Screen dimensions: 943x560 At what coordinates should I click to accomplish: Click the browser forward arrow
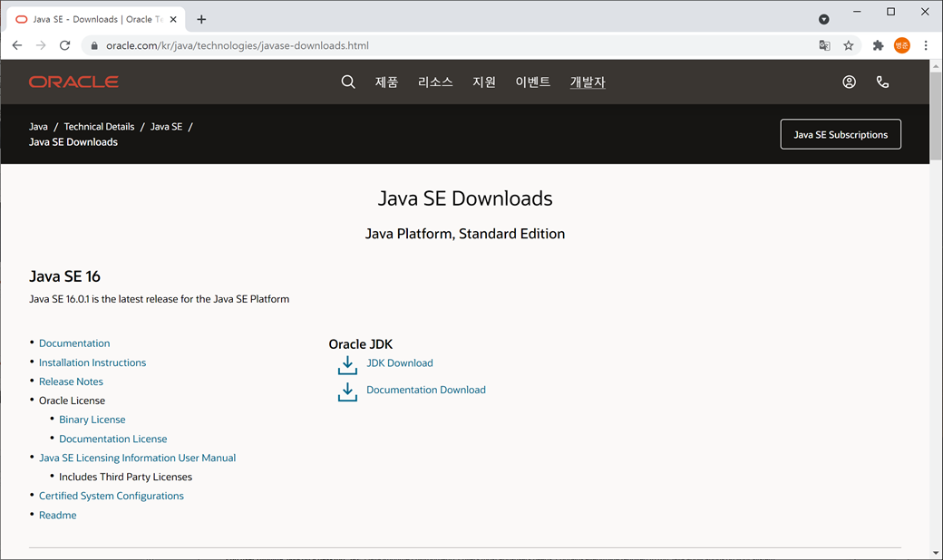coord(41,45)
